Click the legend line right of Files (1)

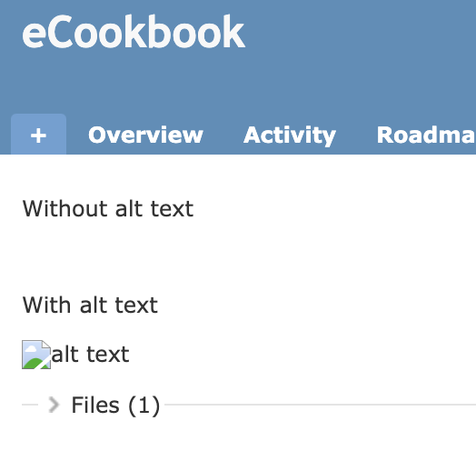(321, 405)
